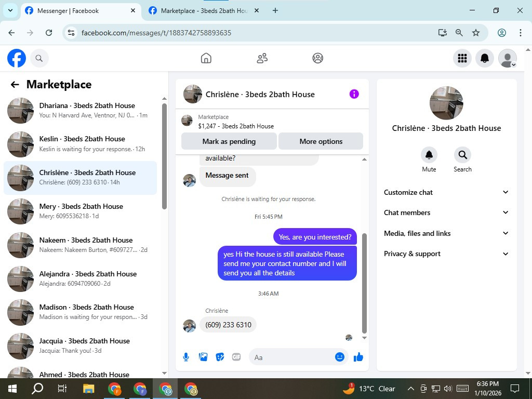Open Alejandra's conversation
Screen dimensions: 532x399
tap(80, 278)
